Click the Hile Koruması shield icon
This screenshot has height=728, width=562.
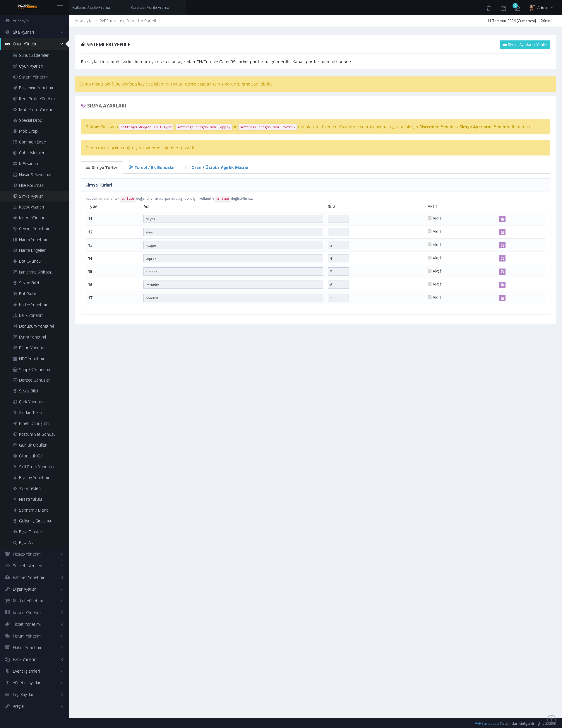[x=15, y=185]
